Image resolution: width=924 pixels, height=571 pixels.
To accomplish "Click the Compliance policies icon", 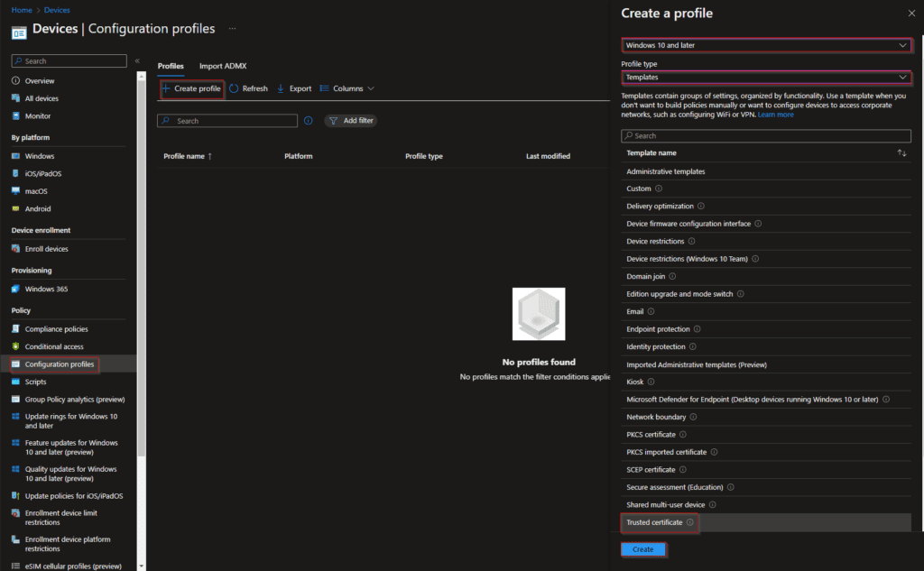I will pyautogui.click(x=16, y=329).
